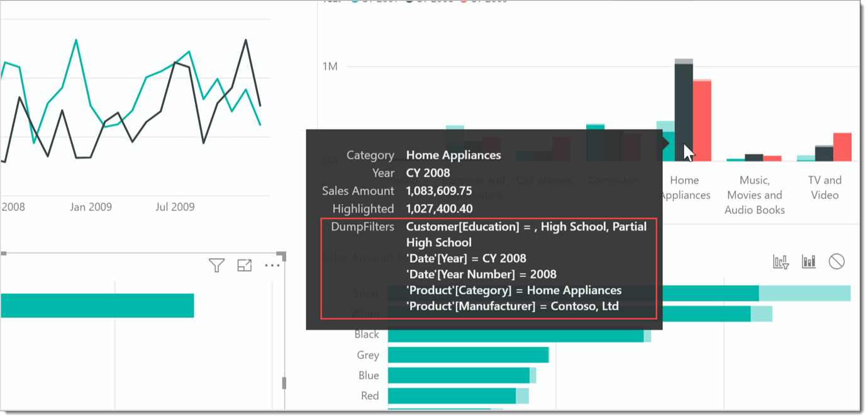This screenshot has height=418, width=868.
Task: Open the filter funnel on bottom-left visual
Action: [x=216, y=265]
